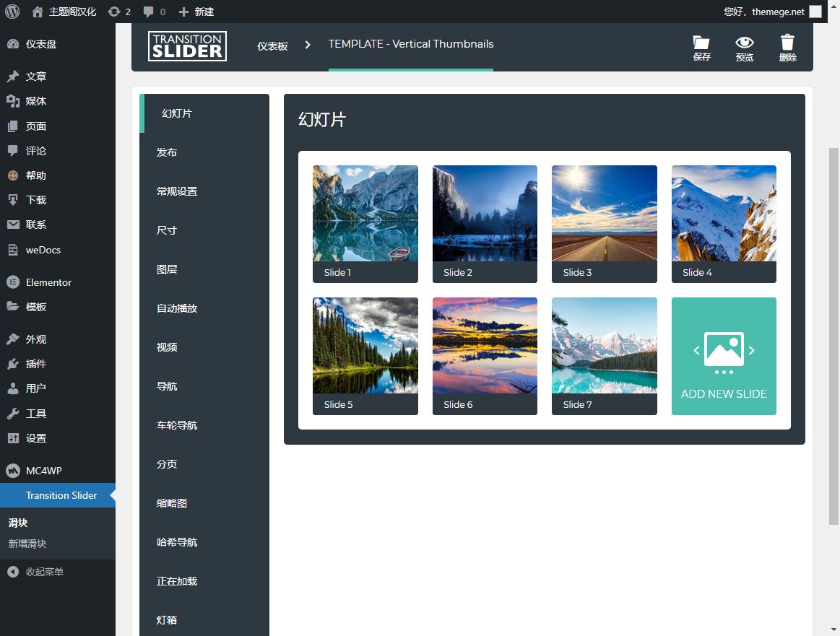
Task: Open 设置 settings in the WordPress sidebar
Action: [x=58, y=438]
